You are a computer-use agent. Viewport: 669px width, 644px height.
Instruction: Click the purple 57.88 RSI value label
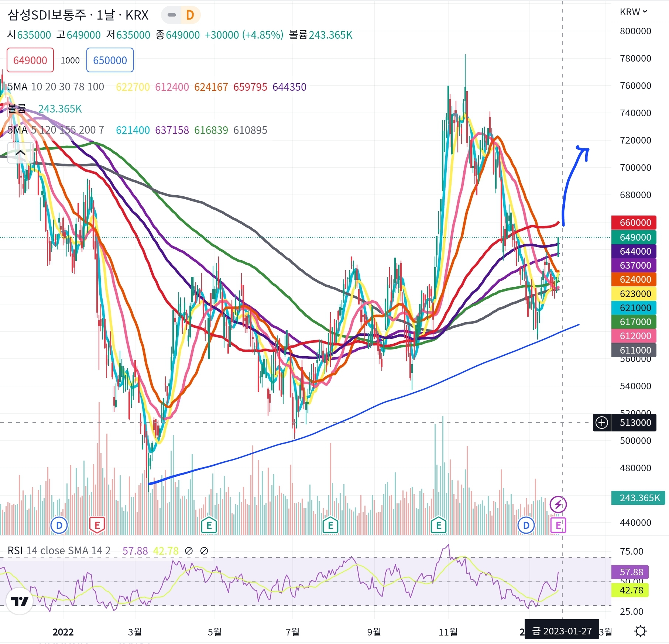tap(630, 572)
